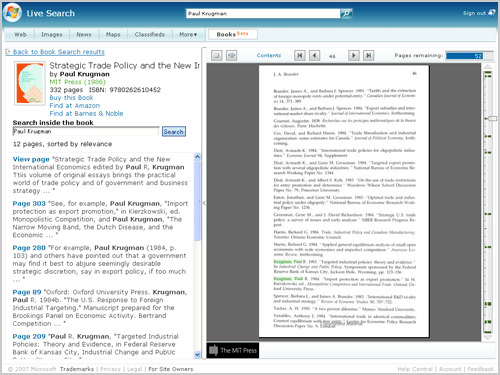Image resolution: width=500 pixels, height=375 pixels.
Task: Click the View page result link
Action: coord(31,159)
